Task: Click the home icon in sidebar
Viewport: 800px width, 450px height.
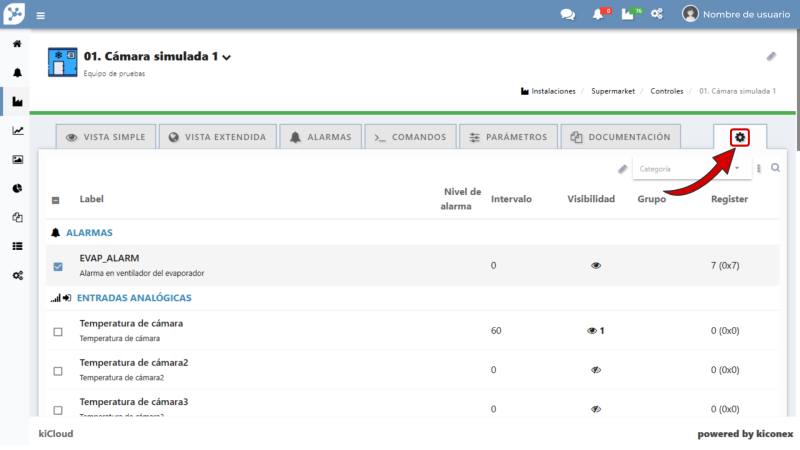Action: coord(17,44)
